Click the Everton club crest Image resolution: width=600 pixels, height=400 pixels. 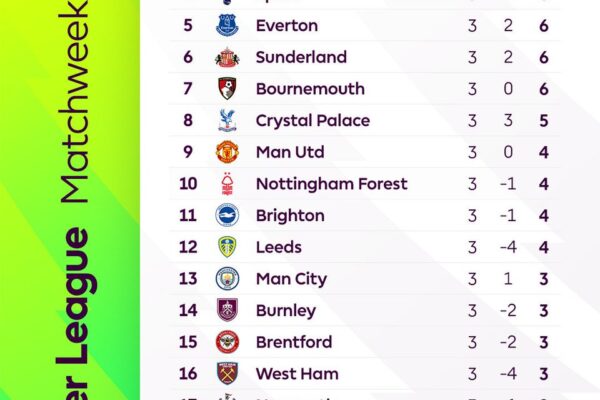coord(228,26)
